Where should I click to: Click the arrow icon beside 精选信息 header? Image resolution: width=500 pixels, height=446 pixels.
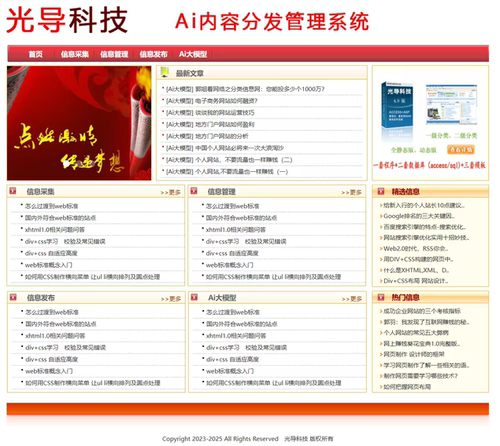pos(381,192)
